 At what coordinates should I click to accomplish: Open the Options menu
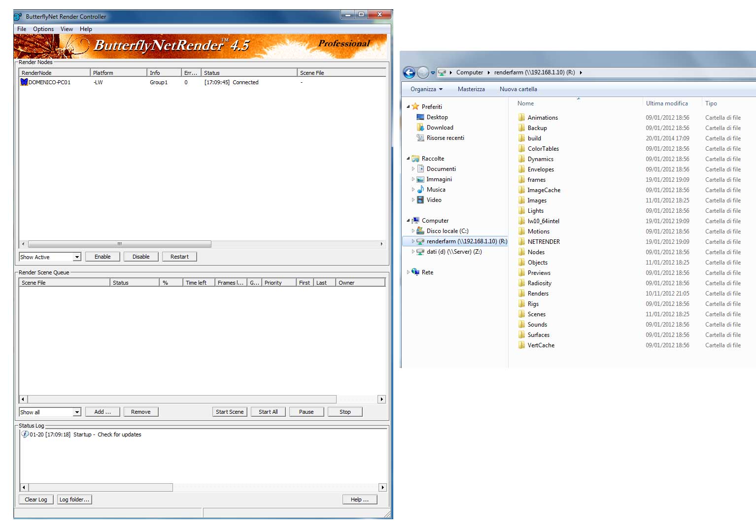pyautogui.click(x=43, y=29)
